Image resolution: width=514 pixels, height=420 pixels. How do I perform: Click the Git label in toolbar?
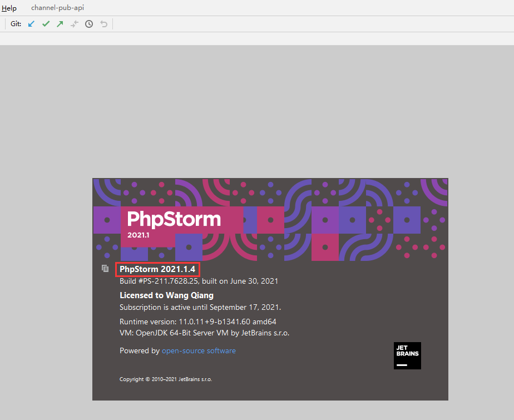[x=16, y=24]
